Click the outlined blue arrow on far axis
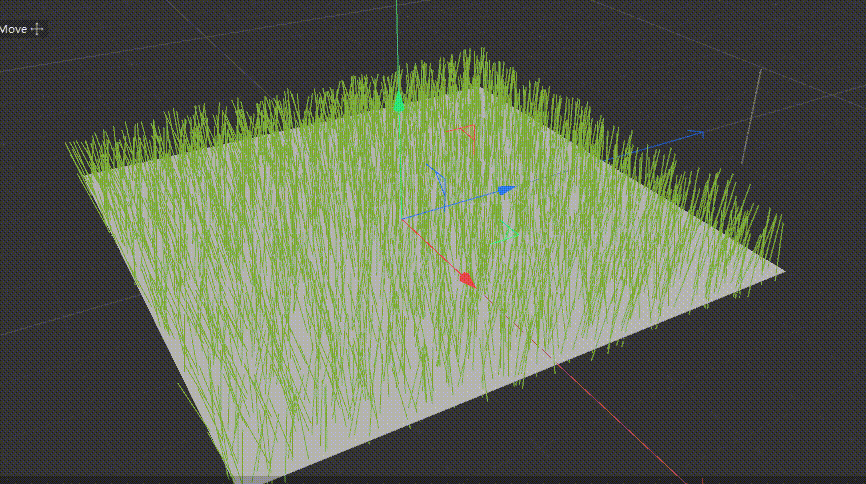The height and width of the screenshot is (484, 866). (696, 133)
